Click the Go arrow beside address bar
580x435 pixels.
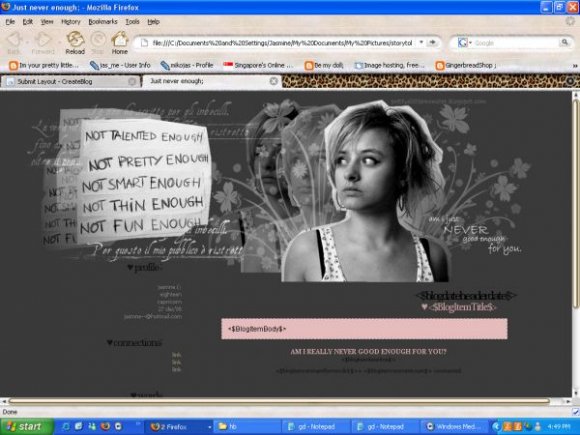point(432,43)
